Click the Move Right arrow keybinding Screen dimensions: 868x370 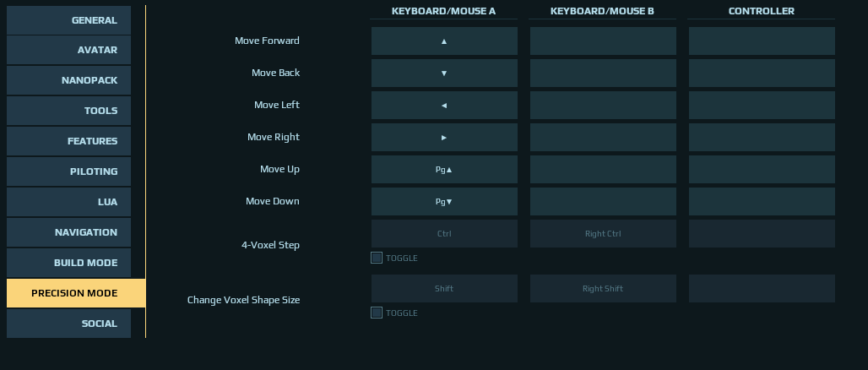444,138
